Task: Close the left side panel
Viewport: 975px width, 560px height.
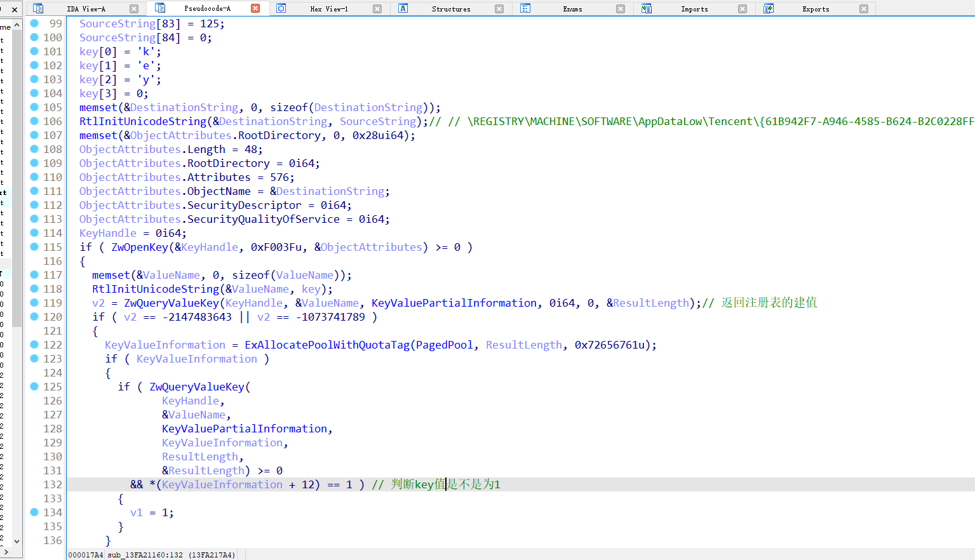Action: [x=15, y=10]
